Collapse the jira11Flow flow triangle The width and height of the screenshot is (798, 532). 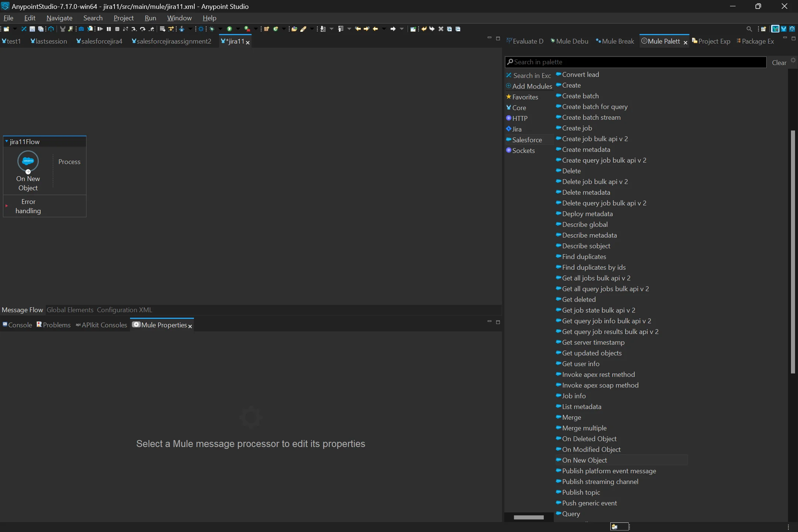(7, 141)
